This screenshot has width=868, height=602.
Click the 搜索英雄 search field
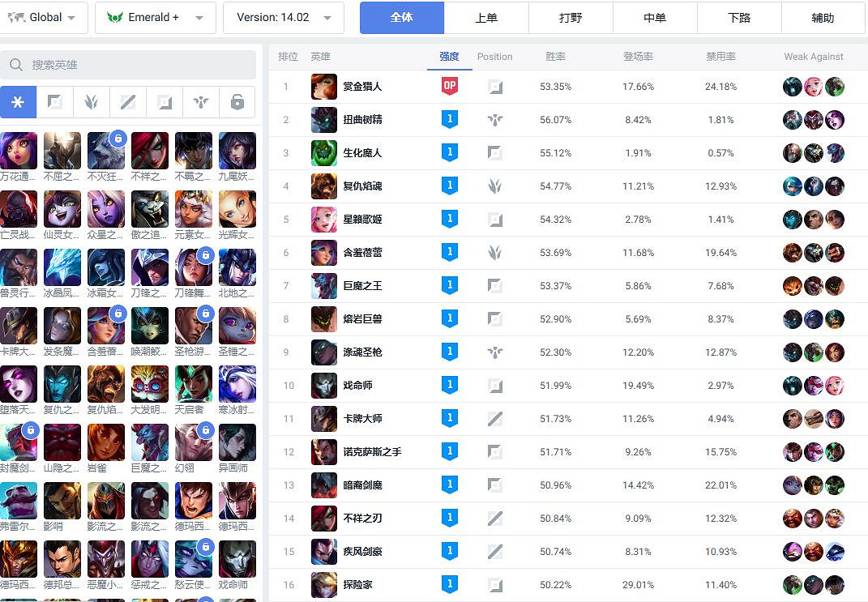[x=128, y=65]
